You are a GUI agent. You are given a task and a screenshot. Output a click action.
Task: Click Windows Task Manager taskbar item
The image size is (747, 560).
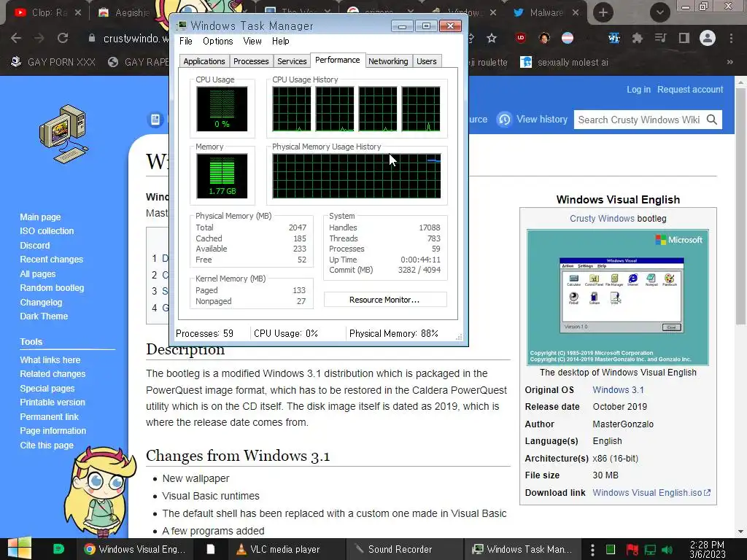coord(522,549)
